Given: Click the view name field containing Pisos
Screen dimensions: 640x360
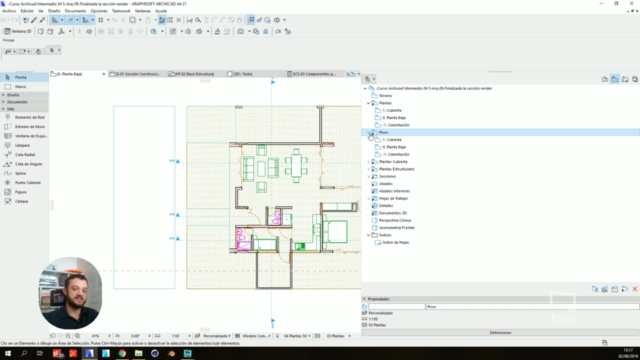Looking at the screenshot, I should point(532,307).
